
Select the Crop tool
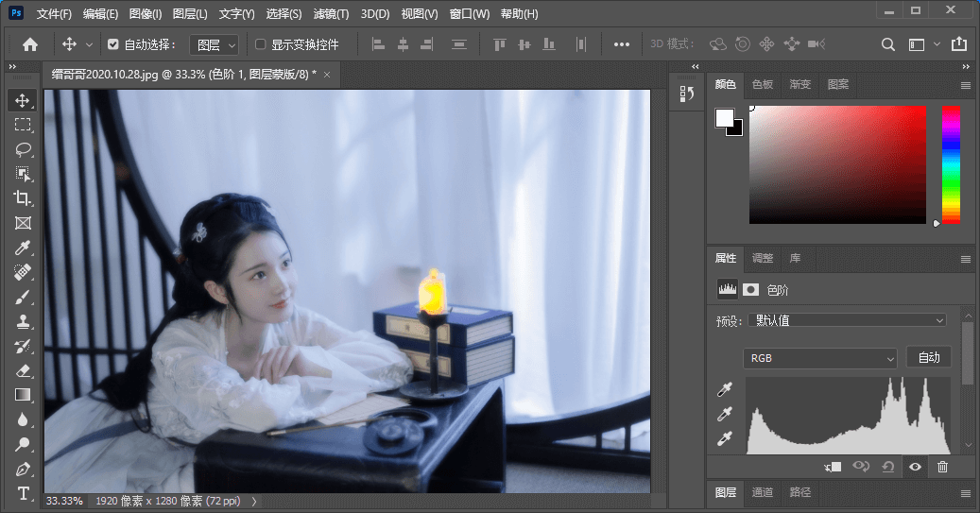click(23, 198)
